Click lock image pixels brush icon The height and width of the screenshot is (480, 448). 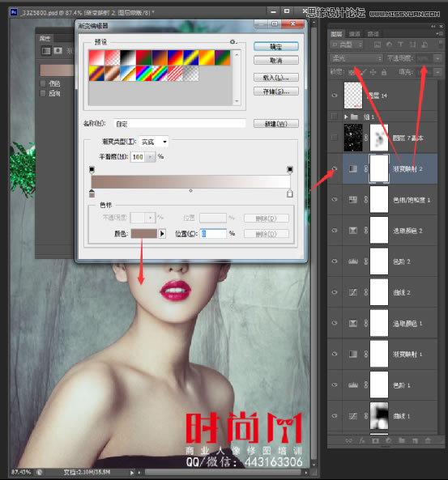(x=364, y=72)
